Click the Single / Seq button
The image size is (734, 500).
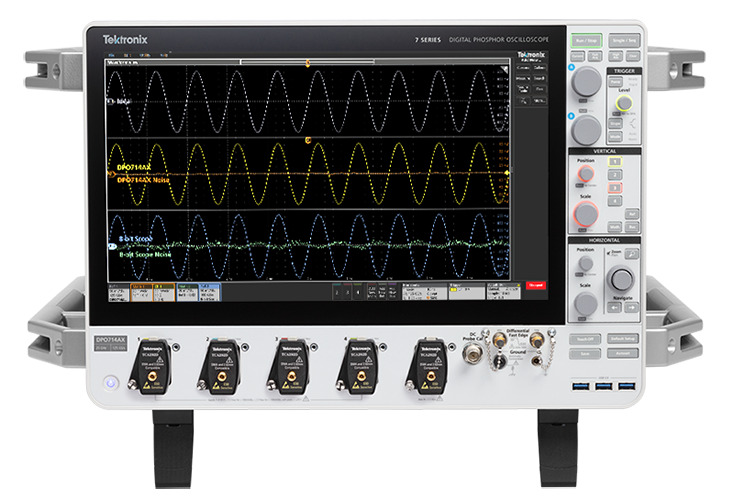point(624,41)
